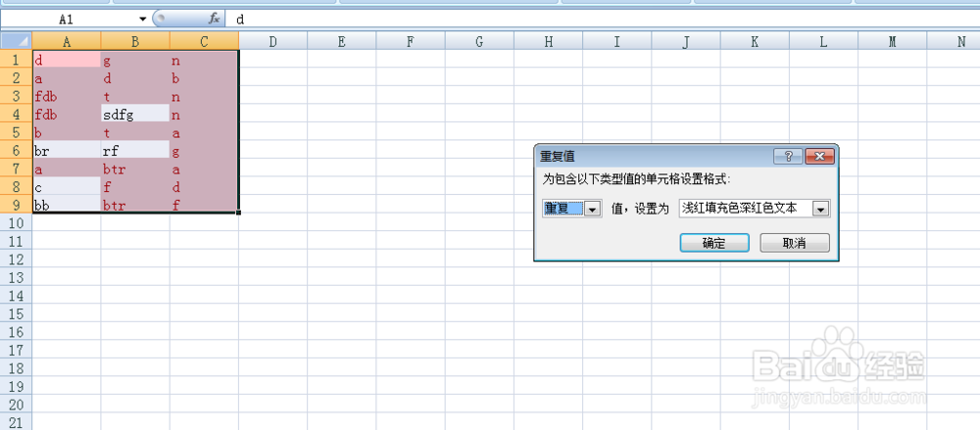This screenshot has width=980, height=430.
Task: Select column L header
Action: point(823,41)
